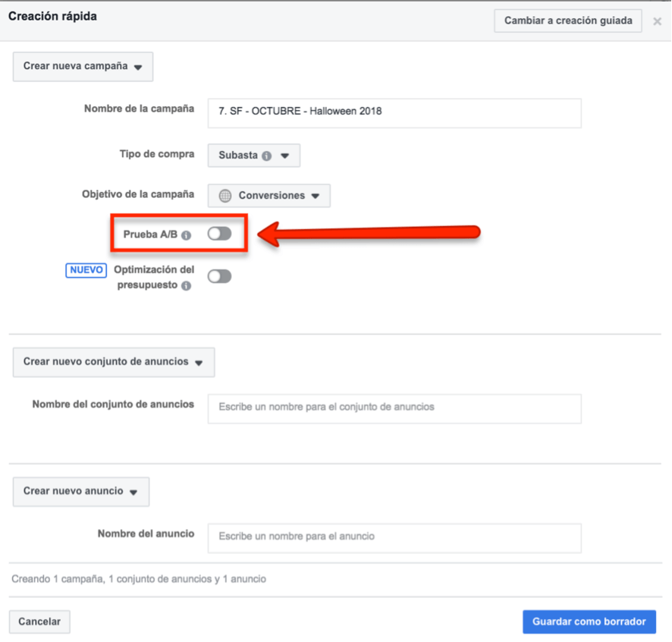Click the Nombre del anuncio input field
Viewport: 672px width, 642px height.
(394, 537)
